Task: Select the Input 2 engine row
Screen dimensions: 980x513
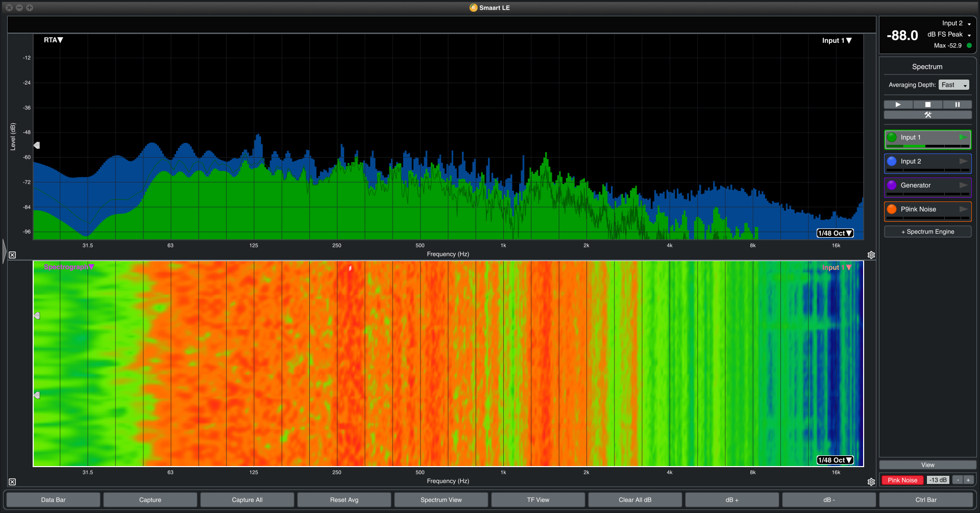Action: tap(927, 163)
